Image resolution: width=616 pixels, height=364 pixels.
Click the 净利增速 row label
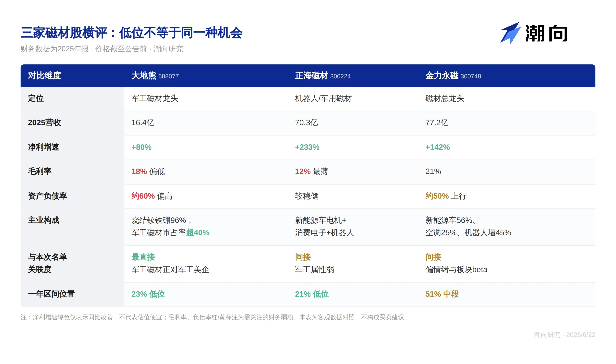point(44,147)
